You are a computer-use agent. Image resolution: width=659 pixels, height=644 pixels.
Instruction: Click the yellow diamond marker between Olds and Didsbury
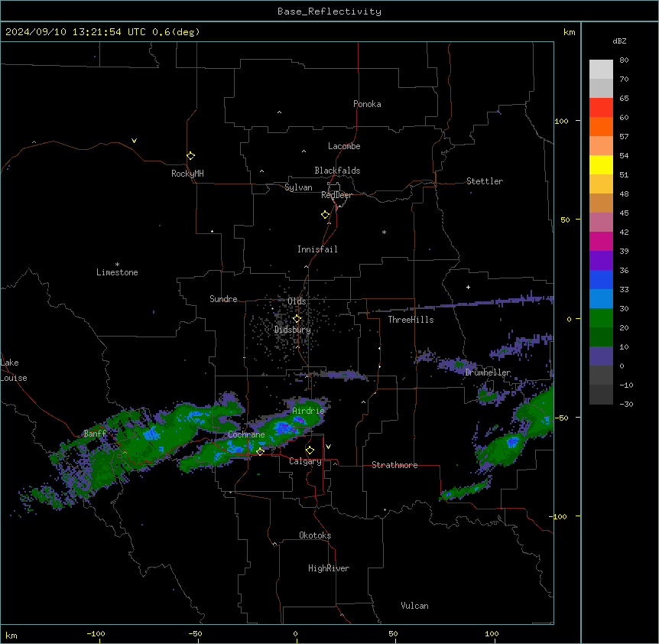tap(297, 318)
